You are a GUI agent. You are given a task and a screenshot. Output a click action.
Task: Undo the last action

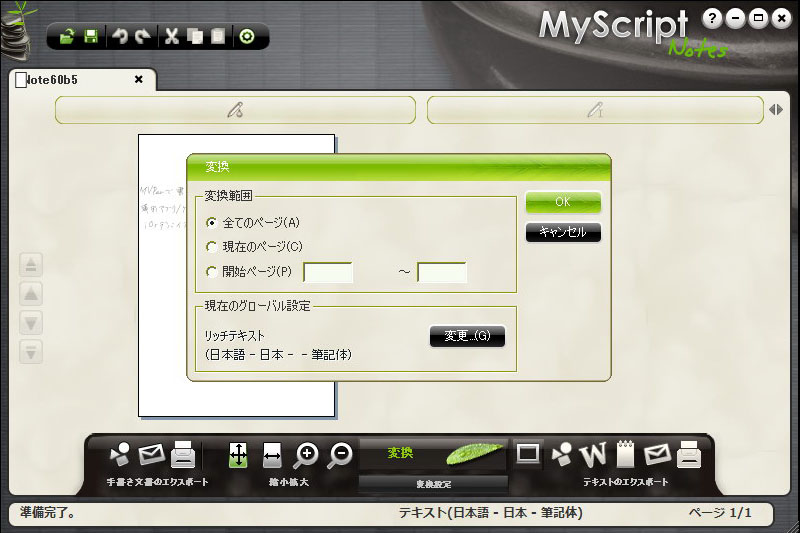[120, 37]
